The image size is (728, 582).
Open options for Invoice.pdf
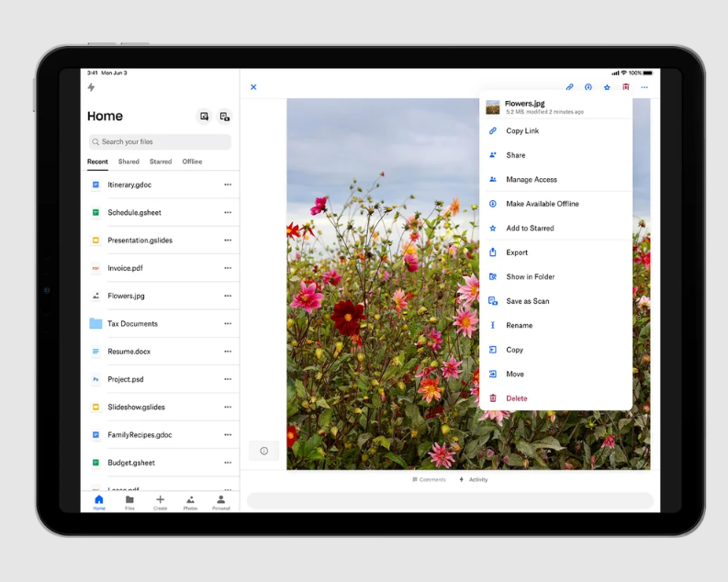click(x=228, y=268)
